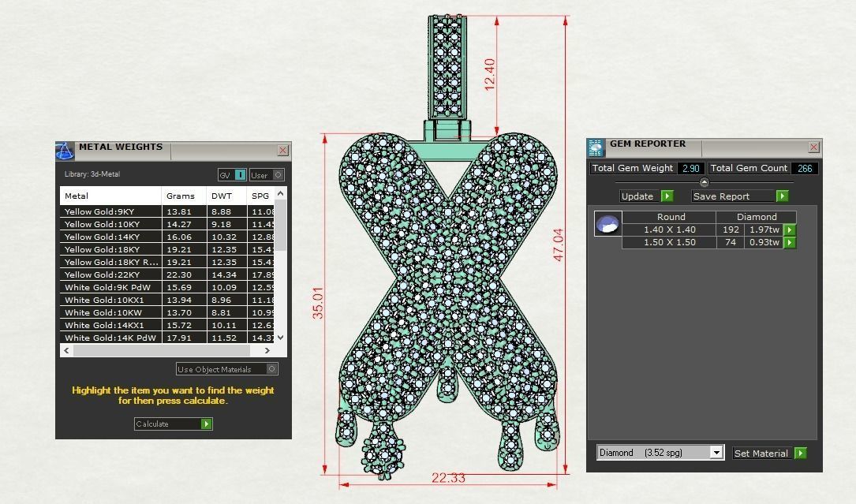The height and width of the screenshot is (504, 856).
Task: Click the 1.40 X 1.40 gem size cell
Action: [669, 230]
